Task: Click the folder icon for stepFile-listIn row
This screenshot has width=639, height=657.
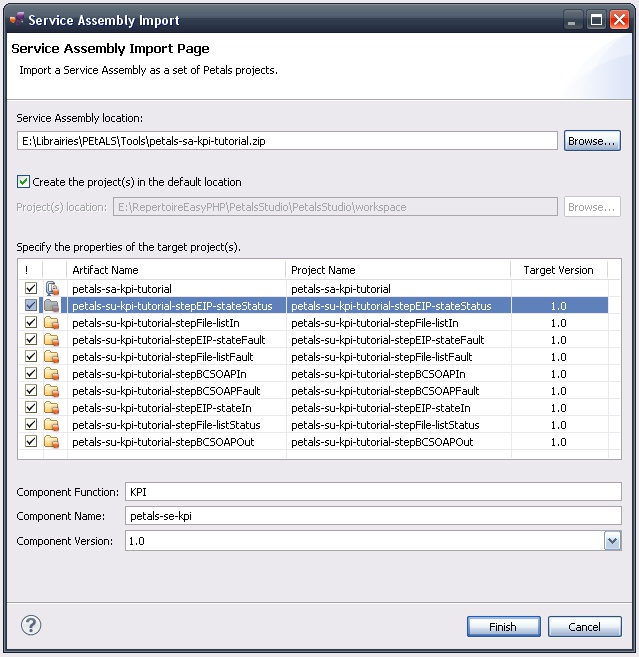Action: pyautogui.click(x=52, y=323)
